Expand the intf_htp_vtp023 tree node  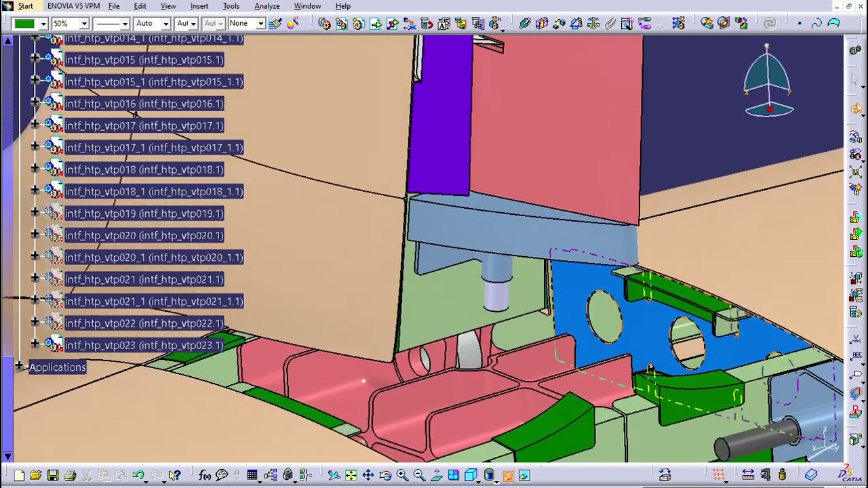click(x=35, y=345)
